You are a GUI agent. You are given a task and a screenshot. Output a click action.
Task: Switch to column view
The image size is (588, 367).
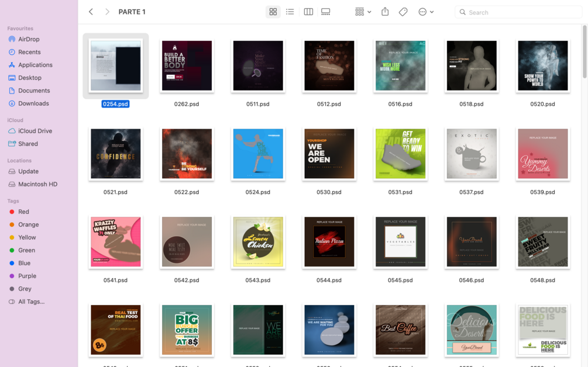(x=308, y=12)
